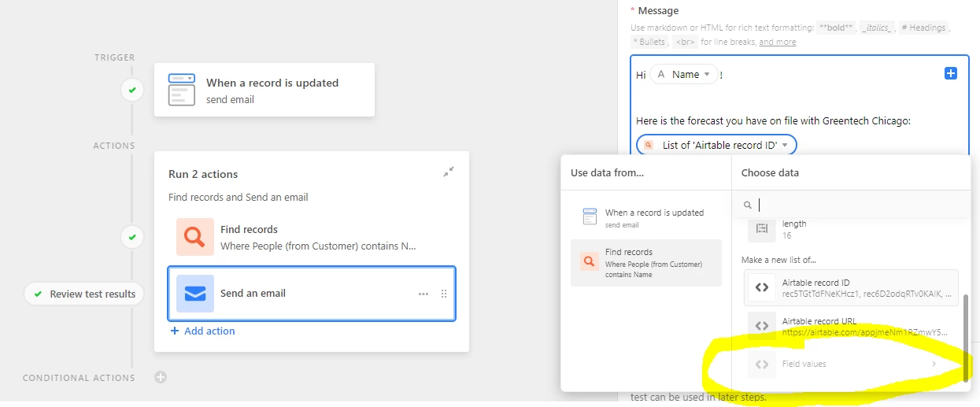The height and width of the screenshot is (407, 980).
Task: Click 'Find records and Send an email' text
Action: click(x=239, y=198)
